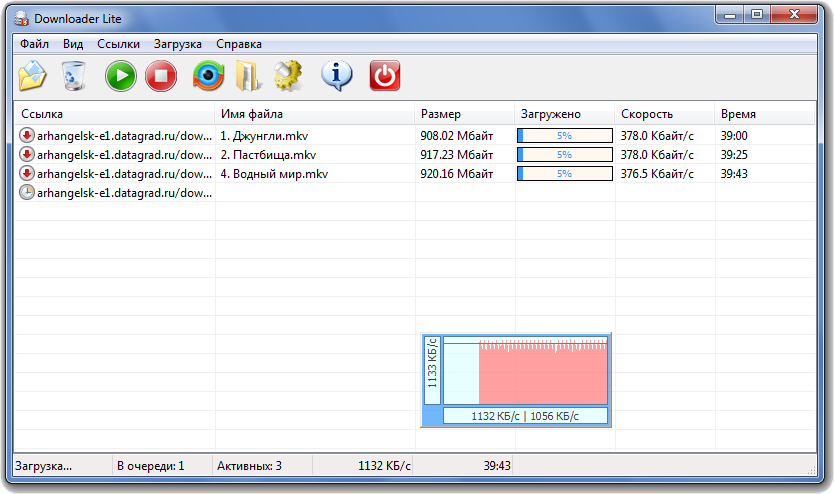The width and height of the screenshot is (834, 494).
Task: Maximize the Downloader Lite window
Action: tap(757, 15)
